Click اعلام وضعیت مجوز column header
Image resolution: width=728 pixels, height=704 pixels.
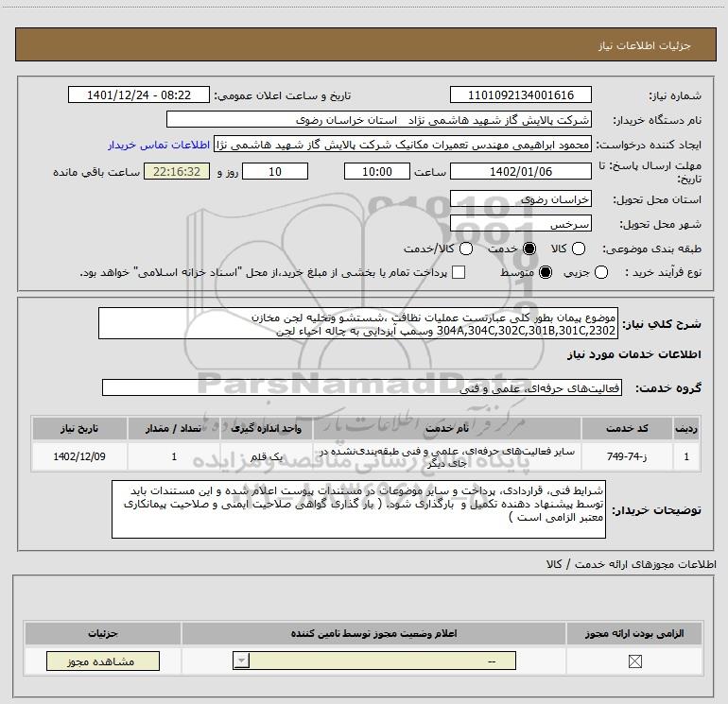pos(373,633)
